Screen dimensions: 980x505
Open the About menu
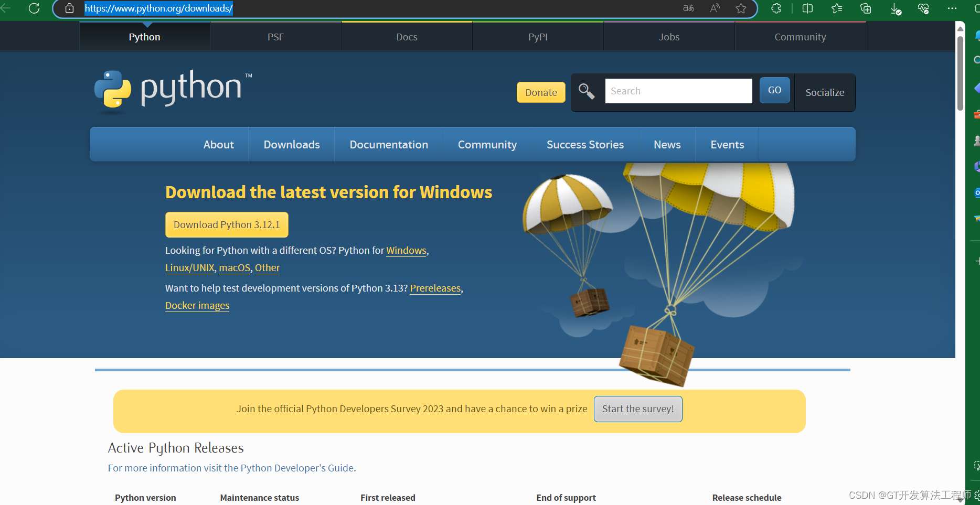(x=219, y=145)
